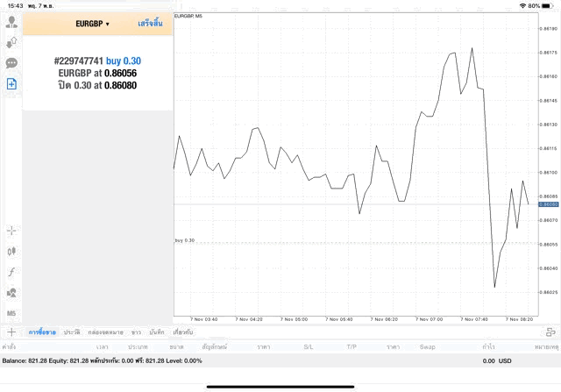
Task: Open the candlestick chart type icon
Action: pyautogui.click(x=11, y=251)
